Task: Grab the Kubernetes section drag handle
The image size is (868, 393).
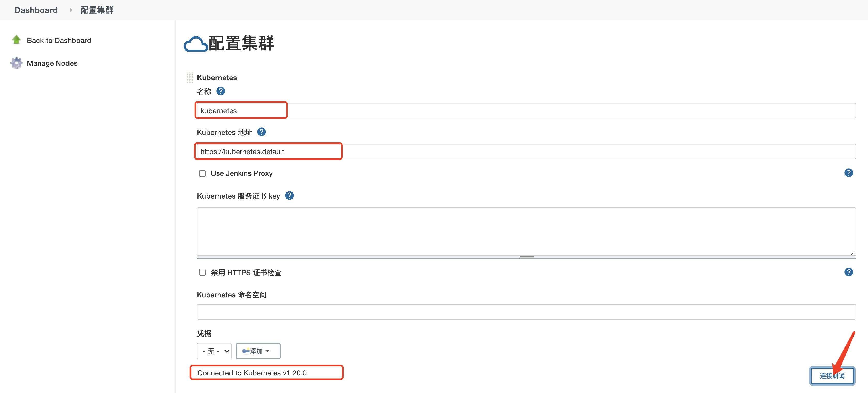Action: tap(190, 78)
